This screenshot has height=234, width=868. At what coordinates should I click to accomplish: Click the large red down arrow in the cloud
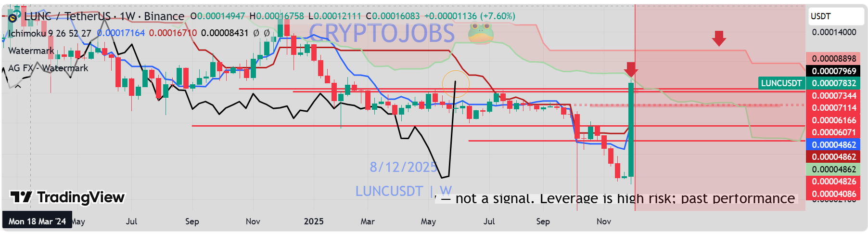(719, 39)
